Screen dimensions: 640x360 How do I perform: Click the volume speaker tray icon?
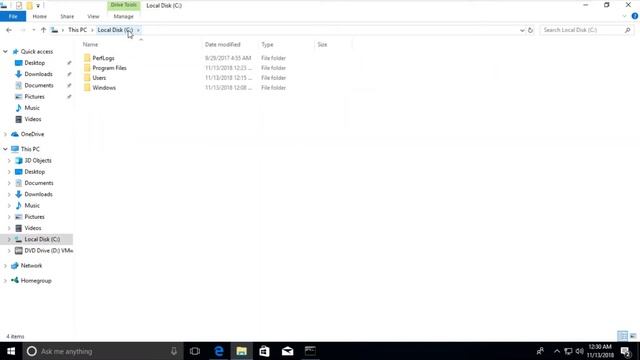tap(580, 351)
